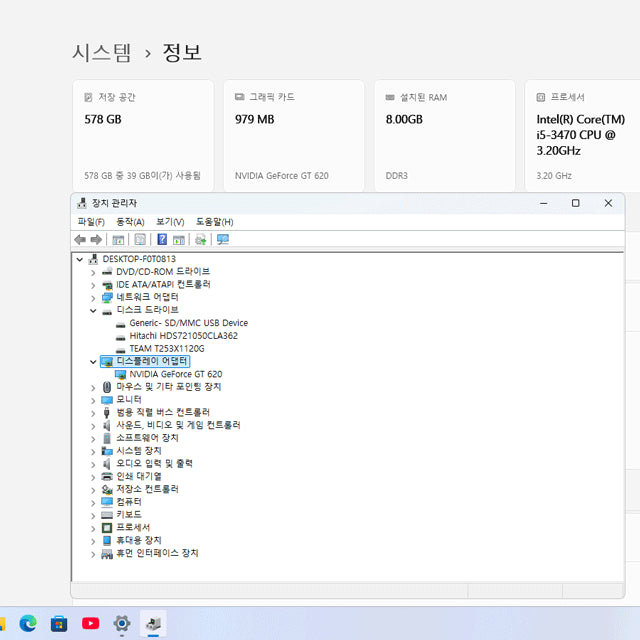
Task: Maximize the 장치 관리자 window
Action: click(576, 203)
